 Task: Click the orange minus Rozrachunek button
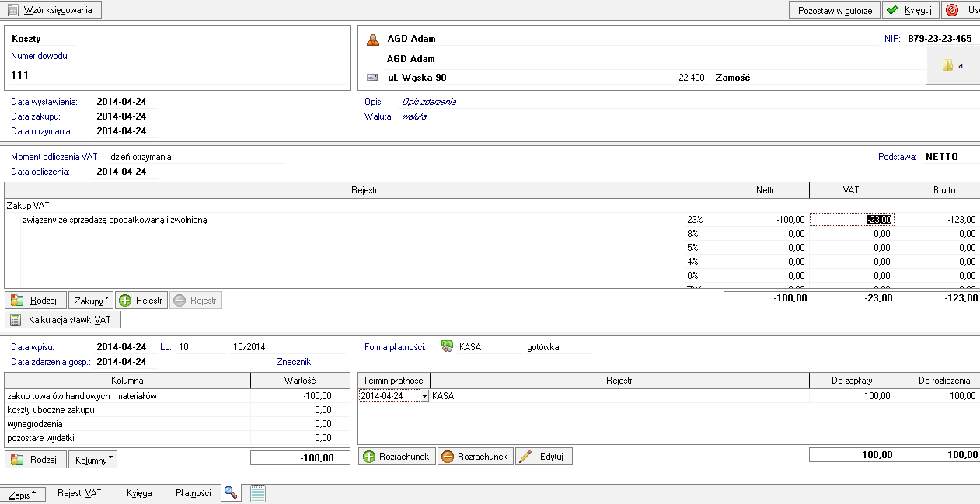point(474,457)
